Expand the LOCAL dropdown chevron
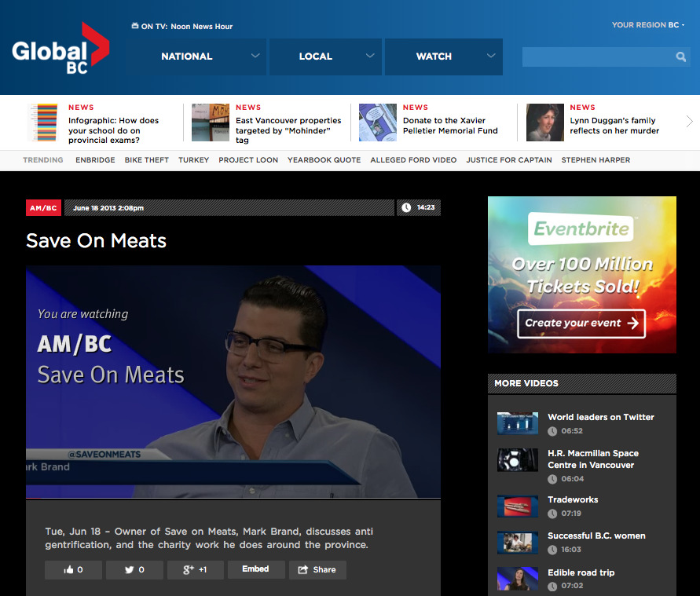 (x=370, y=56)
